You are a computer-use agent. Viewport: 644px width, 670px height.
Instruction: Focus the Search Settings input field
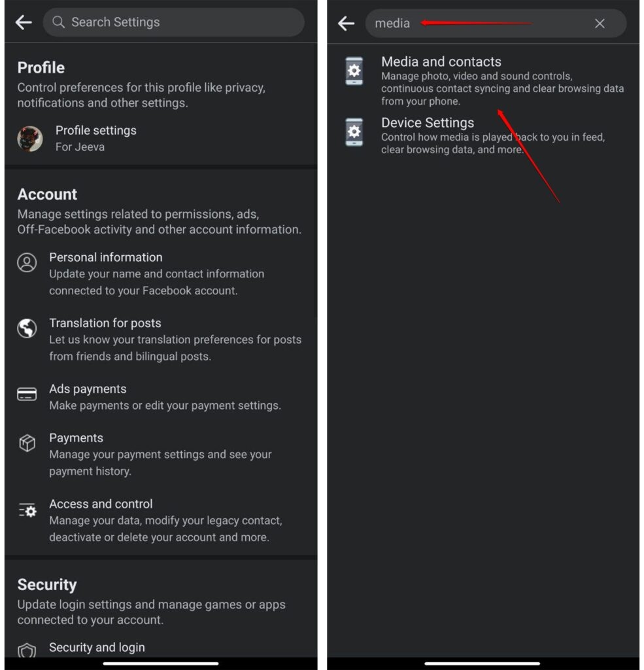click(x=173, y=22)
